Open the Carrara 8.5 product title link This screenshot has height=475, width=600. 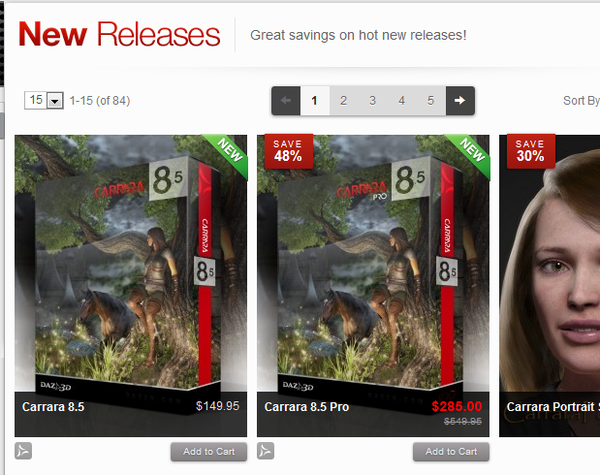(x=53, y=406)
